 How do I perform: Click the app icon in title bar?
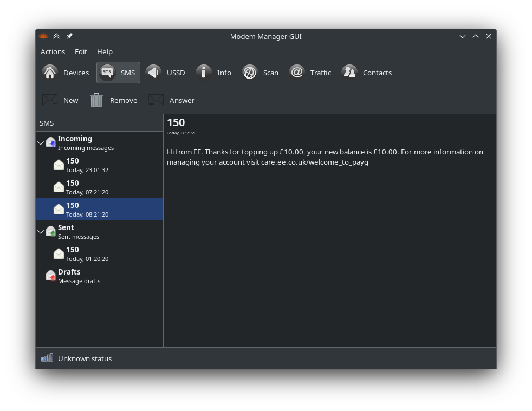coord(43,36)
